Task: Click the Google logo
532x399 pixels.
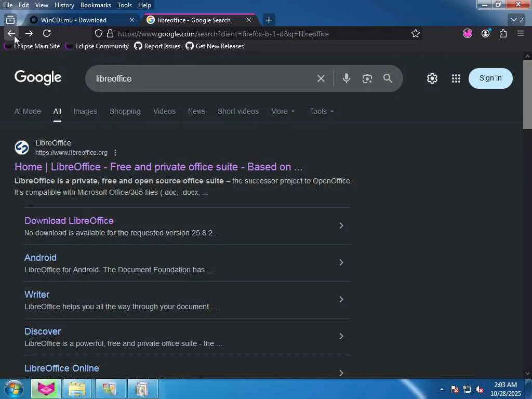Action: pos(38,78)
